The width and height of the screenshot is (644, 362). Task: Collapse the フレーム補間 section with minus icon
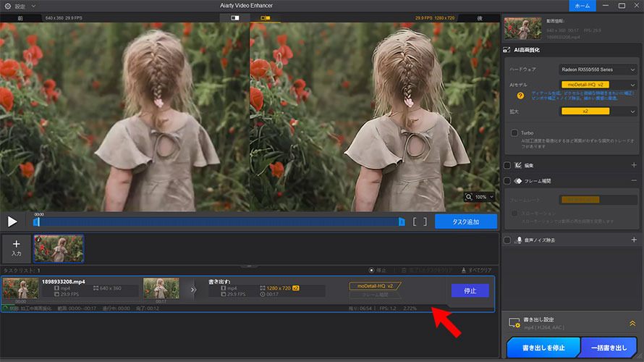click(634, 180)
